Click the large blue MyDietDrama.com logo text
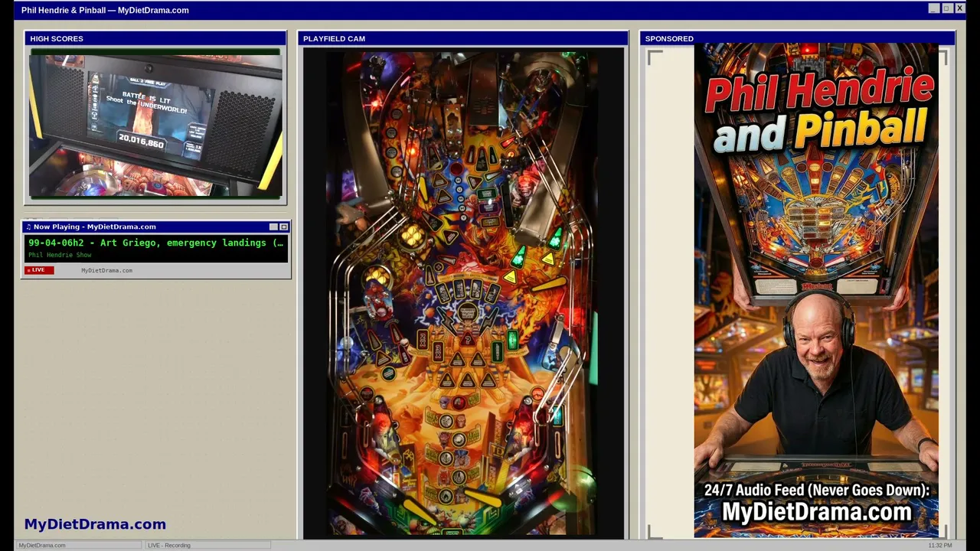The image size is (980, 551). click(x=95, y=524)
